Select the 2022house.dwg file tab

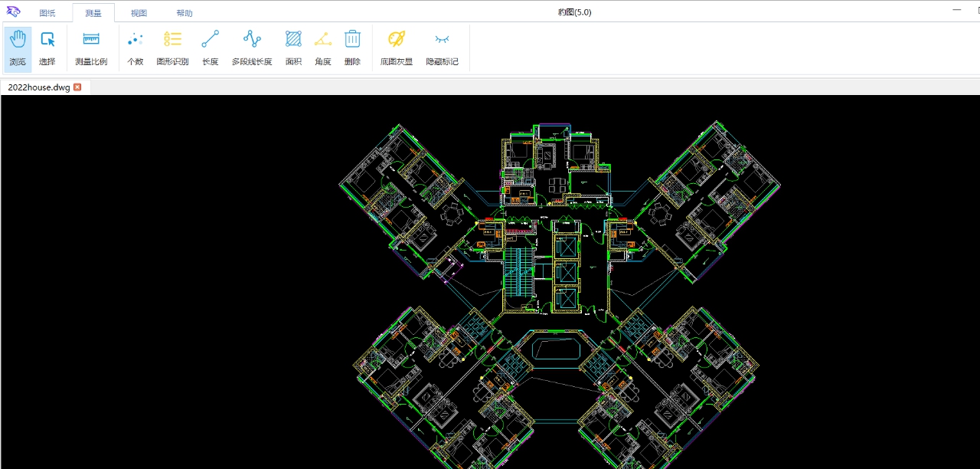38,87
